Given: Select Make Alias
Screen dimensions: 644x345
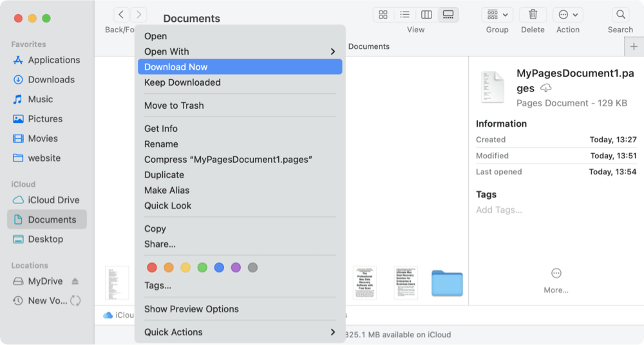Looking at the screenshot, I should tap(240, 190).
